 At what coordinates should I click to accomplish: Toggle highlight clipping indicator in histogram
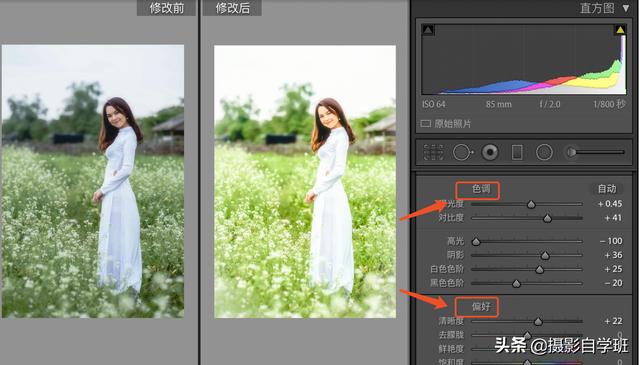pos(620,29)
